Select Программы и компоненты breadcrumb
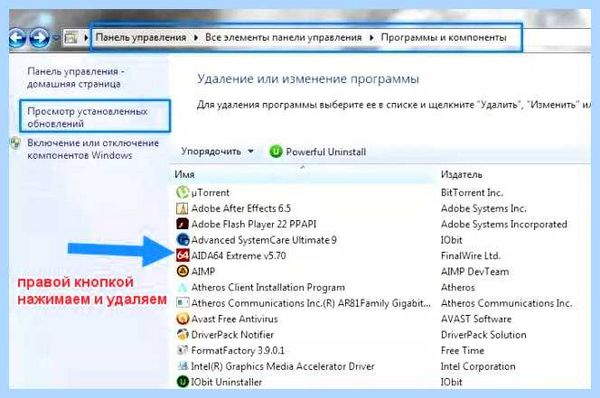Viewport: 600px width, 398px height. (x=444, y=38)
